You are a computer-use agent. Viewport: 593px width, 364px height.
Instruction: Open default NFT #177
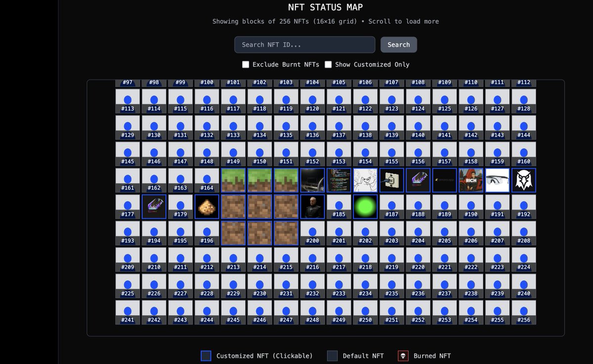point(127,206)
